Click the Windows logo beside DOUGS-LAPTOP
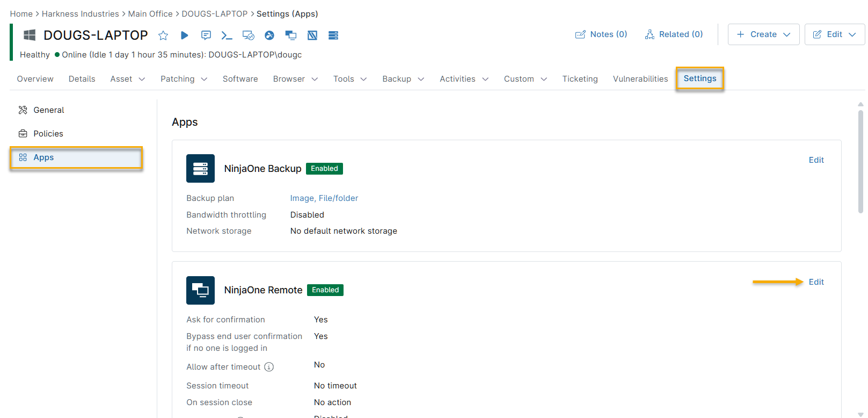This screenshot has width=868, height=418. [30, 35]
